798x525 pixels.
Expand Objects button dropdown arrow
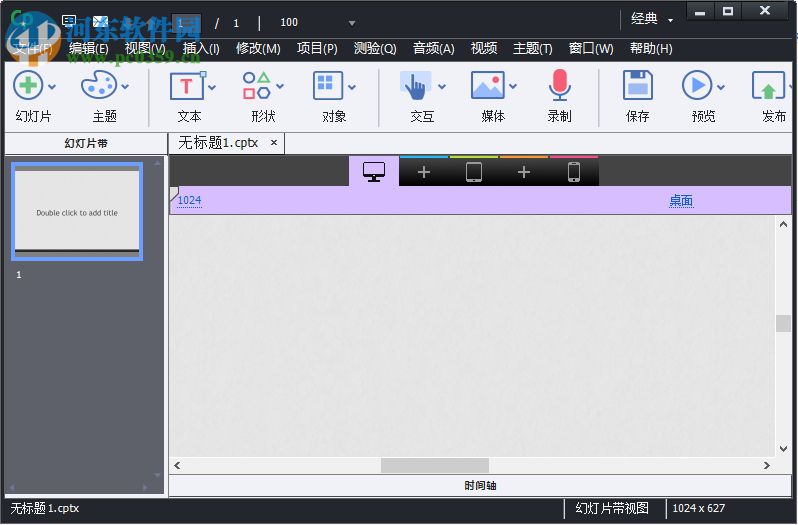(x=352, y=88)
